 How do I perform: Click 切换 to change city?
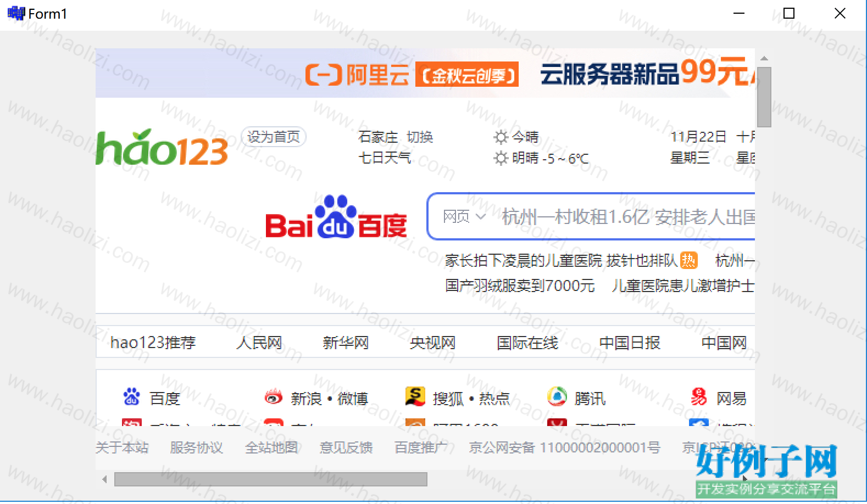420,137
